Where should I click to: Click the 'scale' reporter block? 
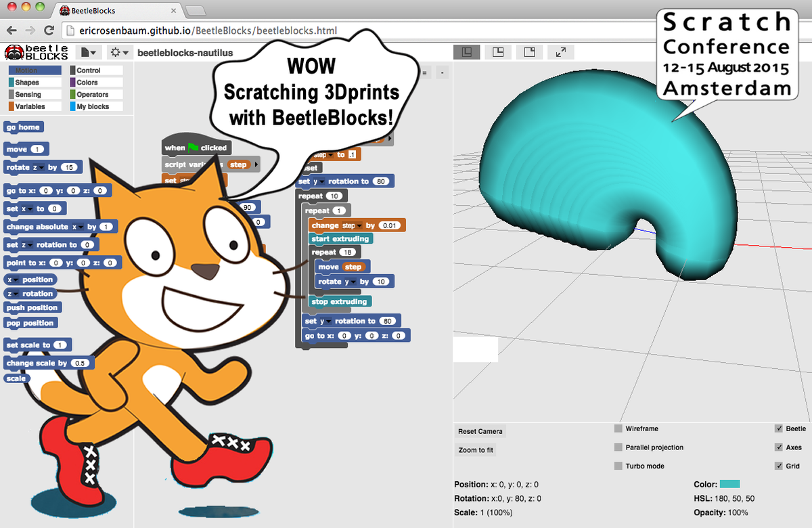point(16,378)
